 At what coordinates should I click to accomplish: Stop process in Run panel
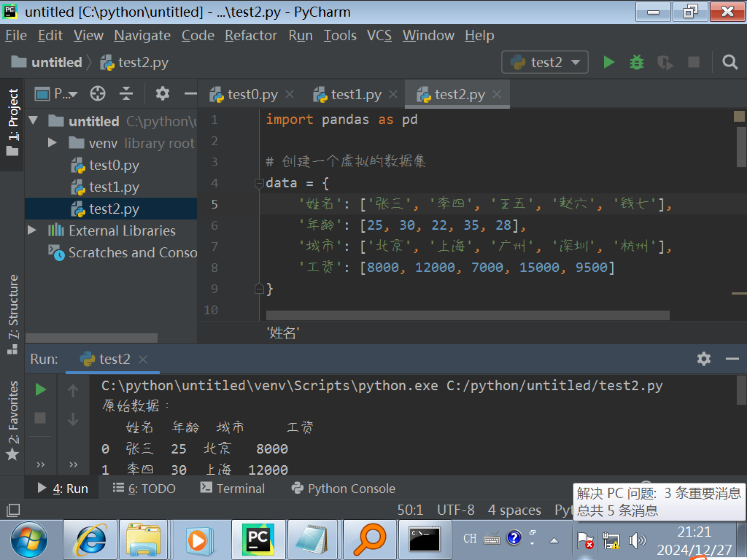coord(40,418)
